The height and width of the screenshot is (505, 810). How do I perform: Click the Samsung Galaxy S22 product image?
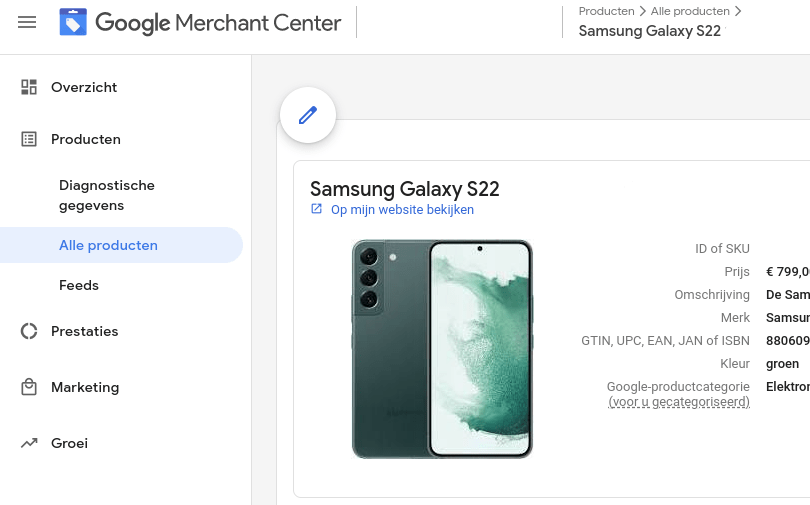point(442,349)
